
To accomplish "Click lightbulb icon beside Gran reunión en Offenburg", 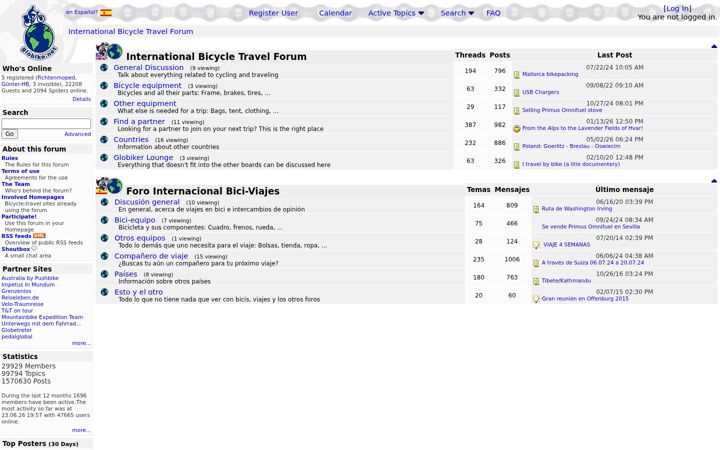I will pyautogui.click(x=536, y=299).
